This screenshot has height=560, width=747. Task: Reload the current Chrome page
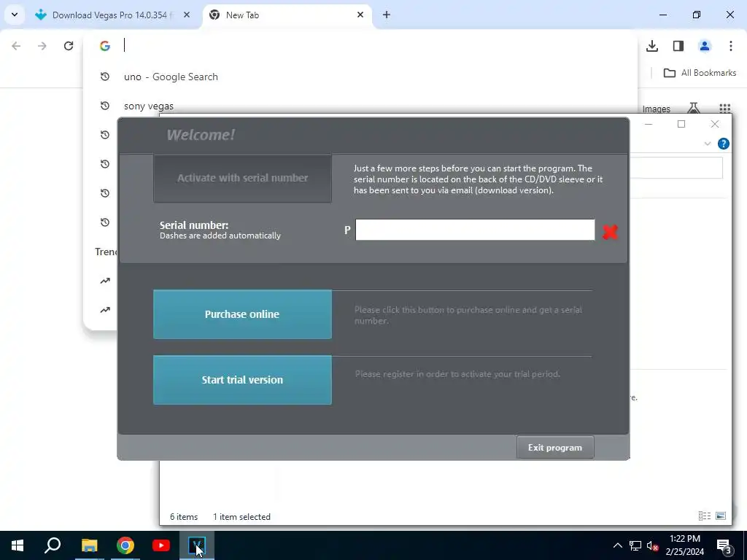tap(69, 46)
